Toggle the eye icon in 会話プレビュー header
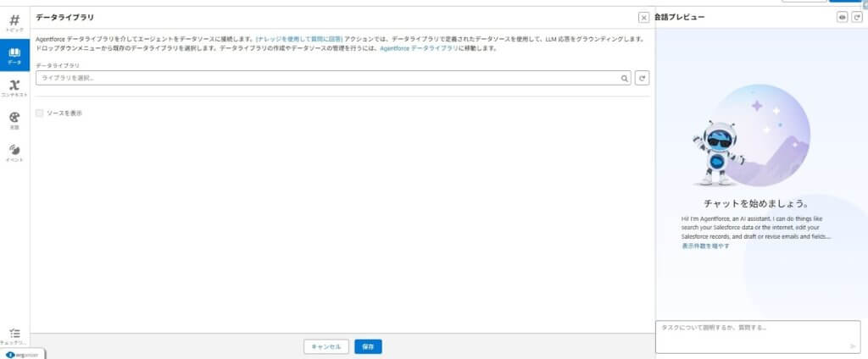Viewport: 868px width, 359px height. click(842, 17)
